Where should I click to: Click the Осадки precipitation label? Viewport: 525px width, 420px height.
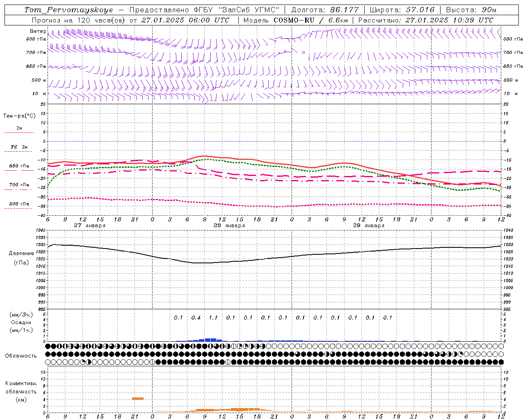pyautogui.click(x=21, y=322)
